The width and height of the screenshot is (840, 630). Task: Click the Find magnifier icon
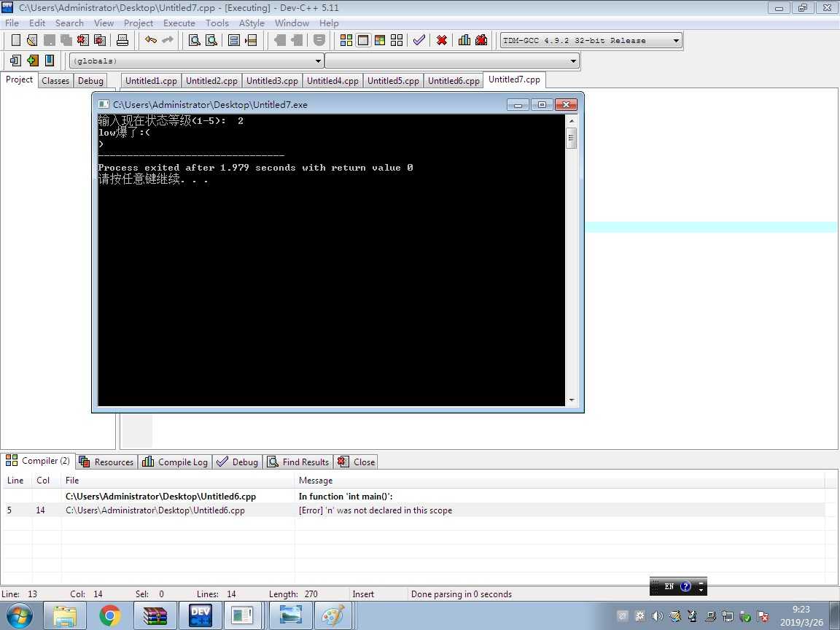click(x=195, y=40)
